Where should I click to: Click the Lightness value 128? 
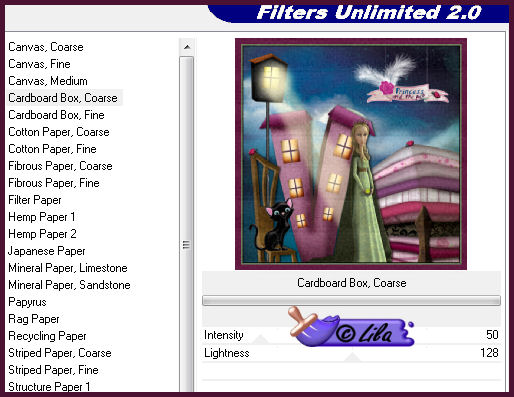point(489,353)
